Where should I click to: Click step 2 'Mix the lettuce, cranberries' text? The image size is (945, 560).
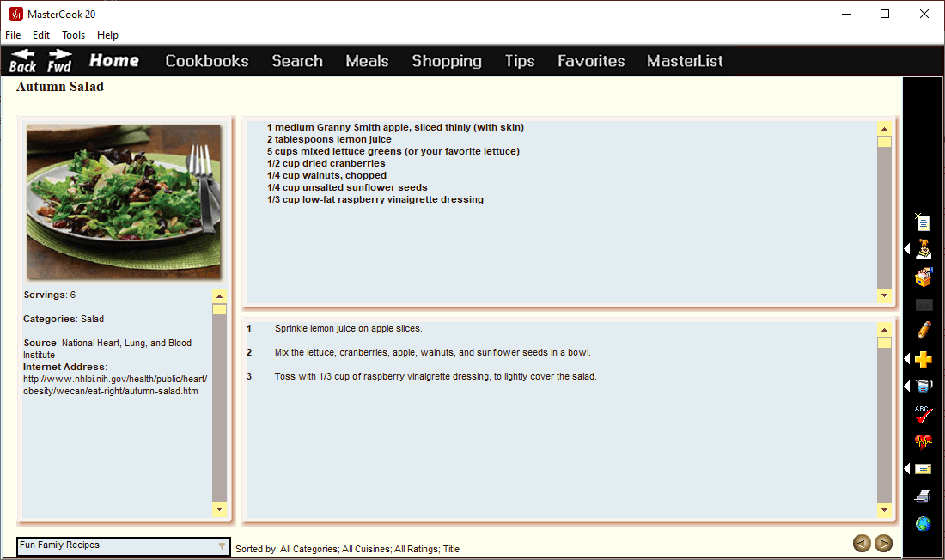(x=433, y=353)
